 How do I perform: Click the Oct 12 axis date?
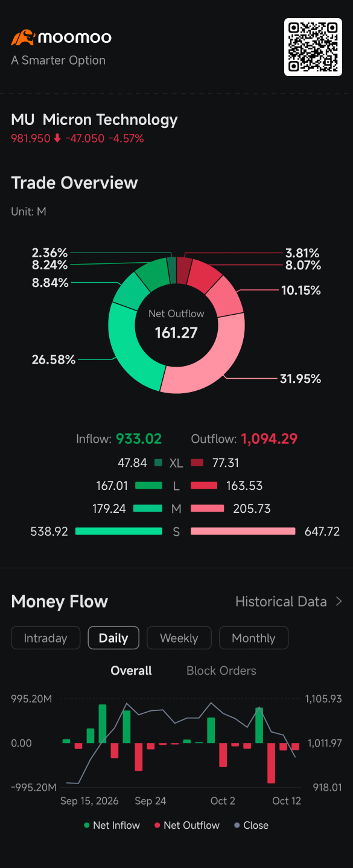[x=287, y=801]
